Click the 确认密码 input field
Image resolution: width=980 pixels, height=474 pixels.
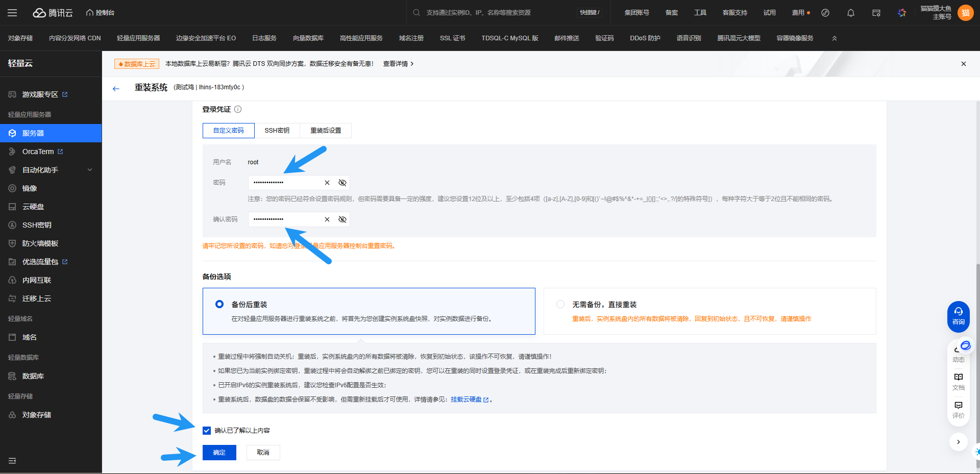(286, 219)
